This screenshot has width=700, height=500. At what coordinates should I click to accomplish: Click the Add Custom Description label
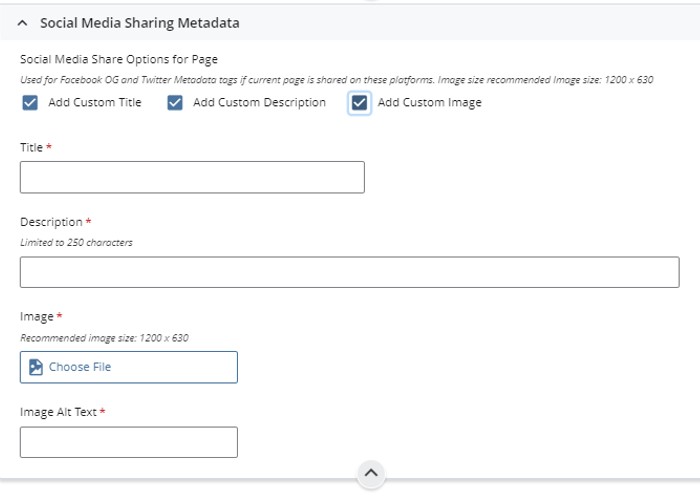click(x=259, y=103)
